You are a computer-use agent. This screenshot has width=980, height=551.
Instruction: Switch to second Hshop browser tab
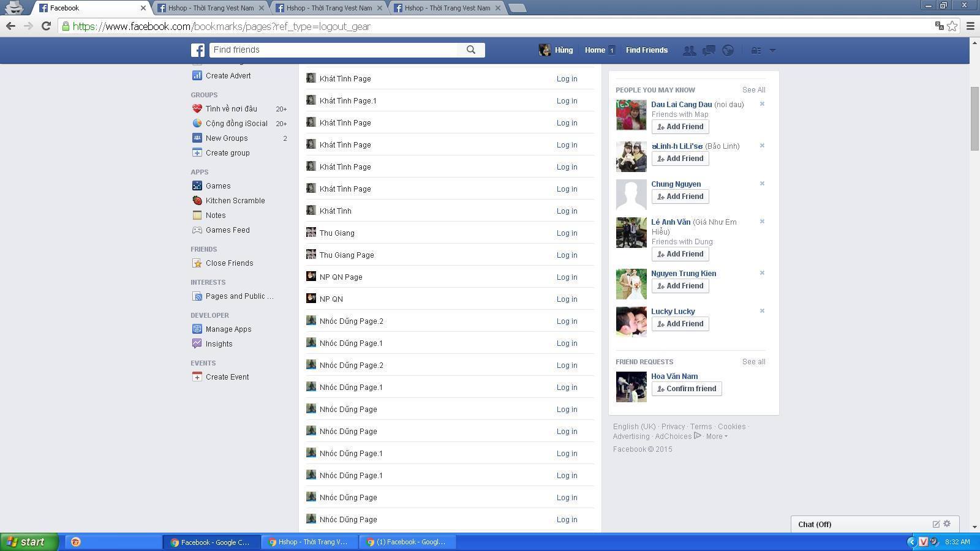pyautogui.click(x=330, y=8)
